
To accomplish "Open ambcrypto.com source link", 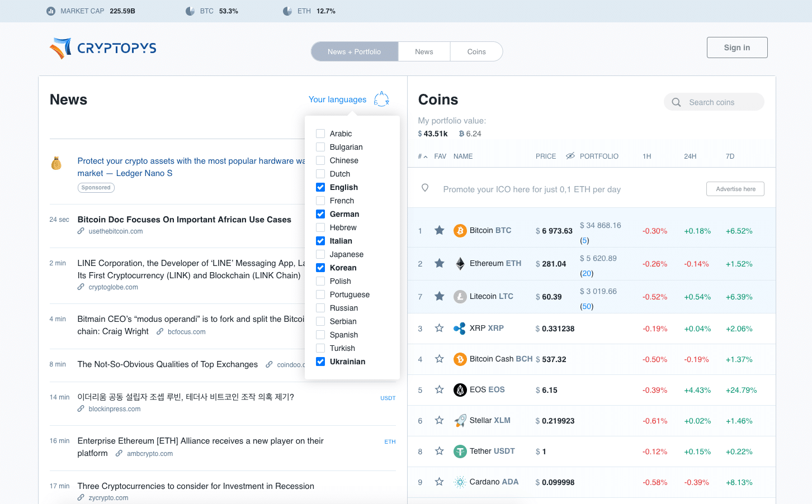I will [149, 454].
